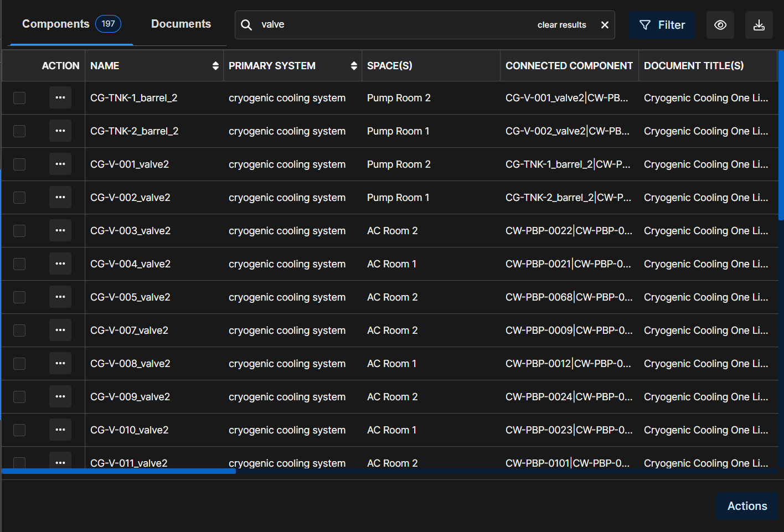Tick the checkbox for CG-V-001_valve2

pos(19,164)
